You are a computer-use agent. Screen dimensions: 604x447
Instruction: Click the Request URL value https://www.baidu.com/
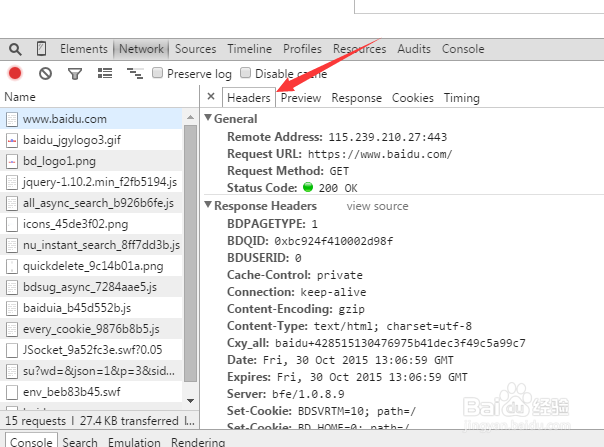pyautogui.click(x=380, y=154)
